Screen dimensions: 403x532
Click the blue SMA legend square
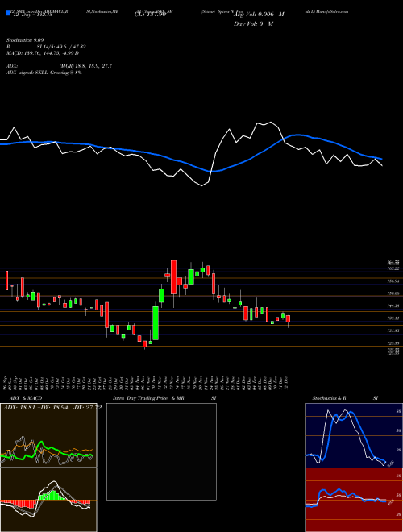(x=8, y=13)
